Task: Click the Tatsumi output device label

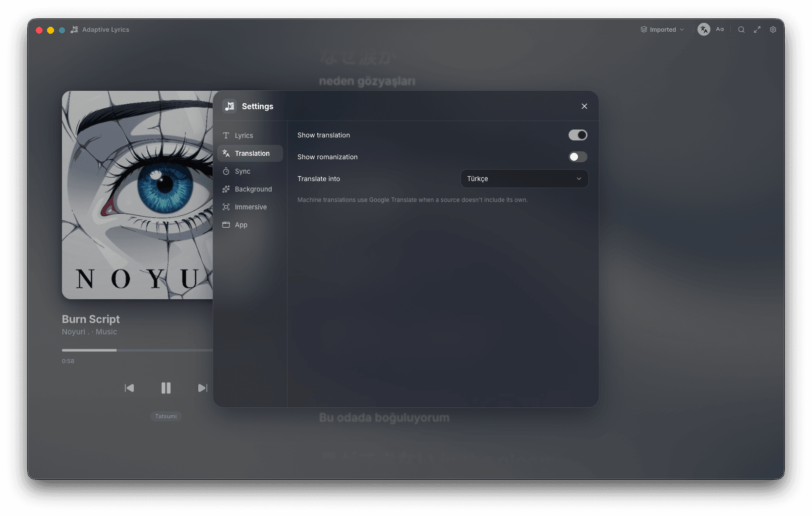Action: click(x=166, y=416)
